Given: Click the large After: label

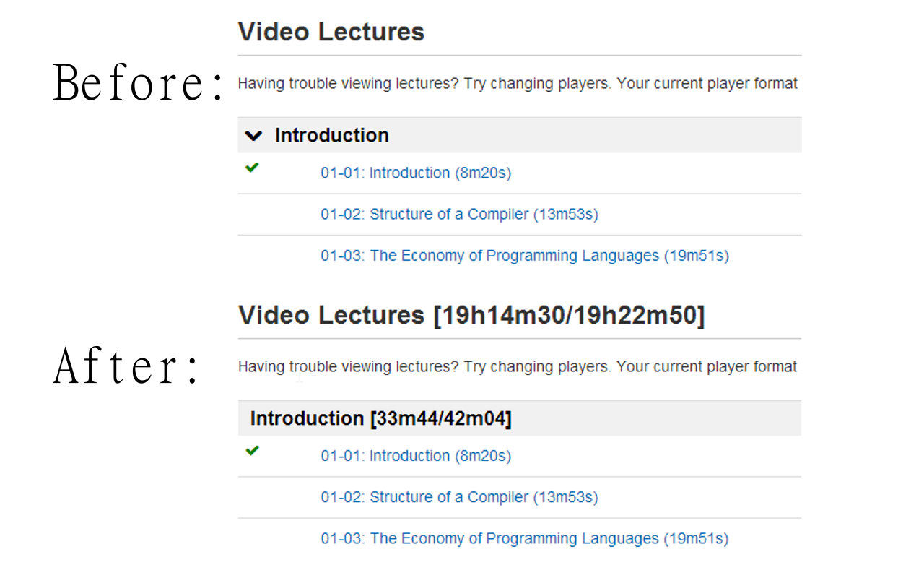Looking at the screenshot, I should (x=126, y=366).
